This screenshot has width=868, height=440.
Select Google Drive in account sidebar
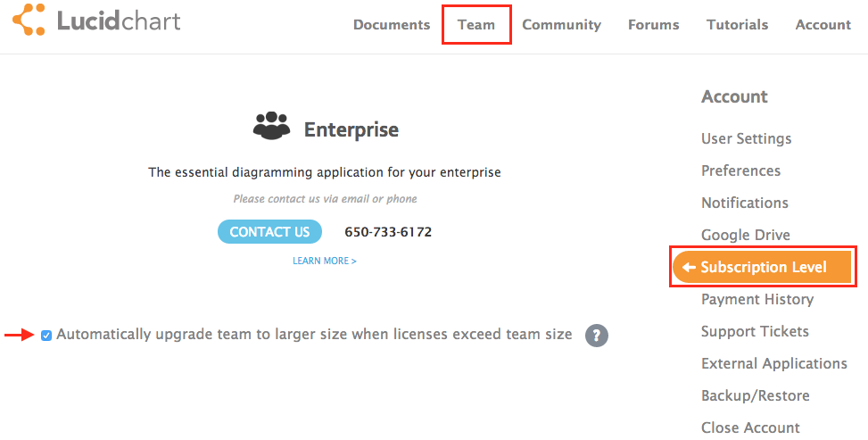coord(745,235)
